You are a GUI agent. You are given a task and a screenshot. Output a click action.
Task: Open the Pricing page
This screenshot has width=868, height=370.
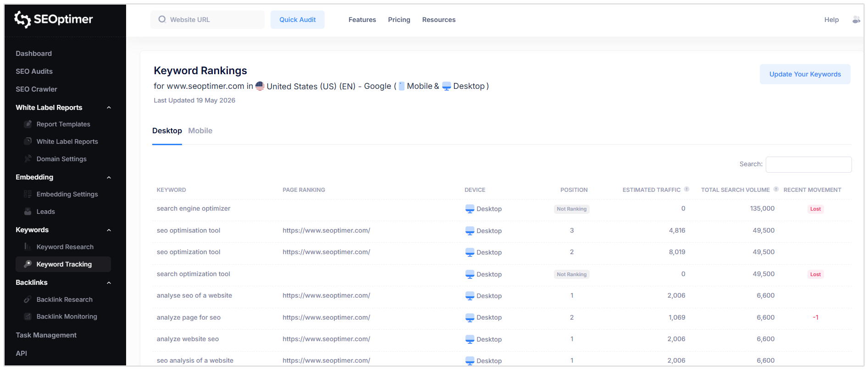pos(399,20)
